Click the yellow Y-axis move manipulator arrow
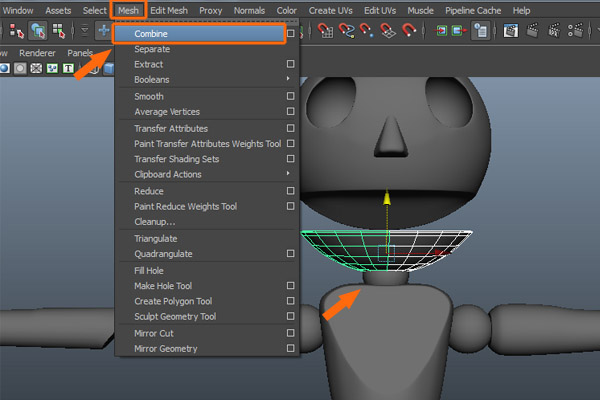The image size is (600, 400). (387, 200)
